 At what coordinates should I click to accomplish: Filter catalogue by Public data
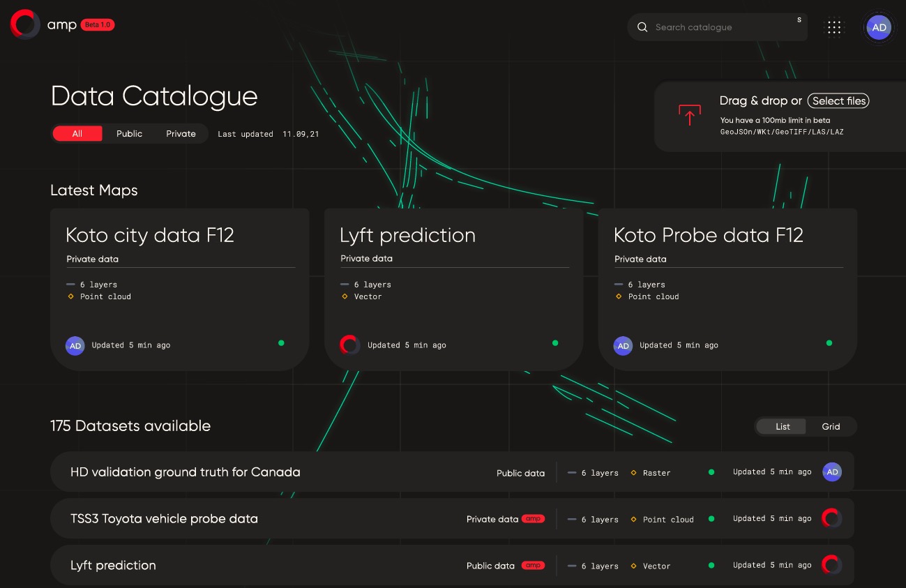click(x=129, y=133)
